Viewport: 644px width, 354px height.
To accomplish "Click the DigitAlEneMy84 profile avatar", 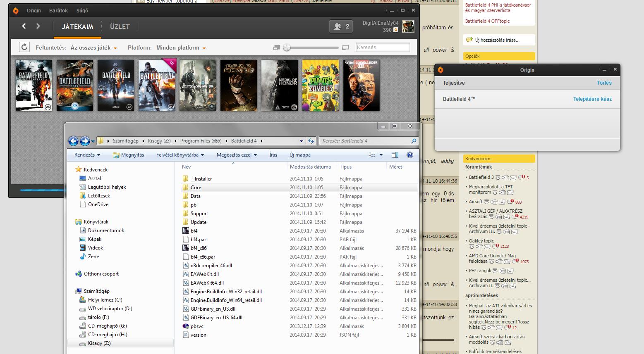I will (408, 26).
